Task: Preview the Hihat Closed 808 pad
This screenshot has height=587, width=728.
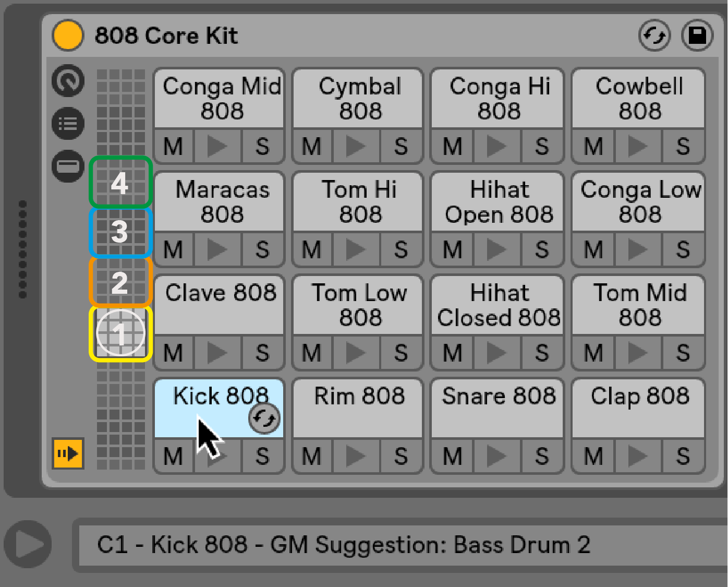Action: [496, 353]
